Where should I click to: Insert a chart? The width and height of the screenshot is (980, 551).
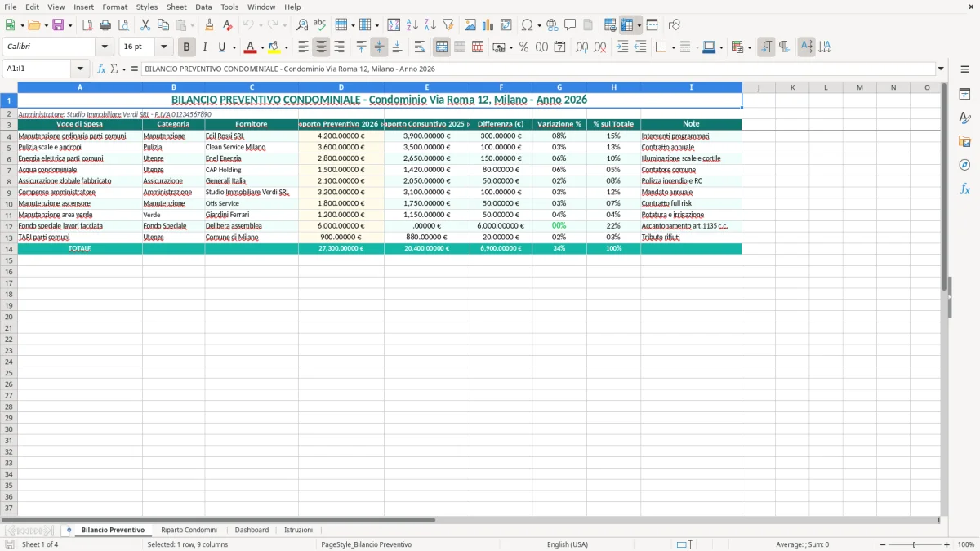[488, 25]
